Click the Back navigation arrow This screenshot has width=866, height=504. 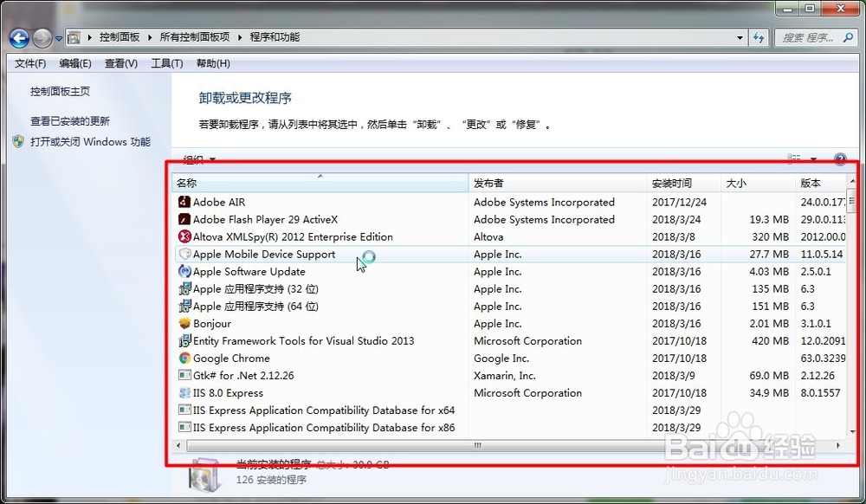pos(19,38)
